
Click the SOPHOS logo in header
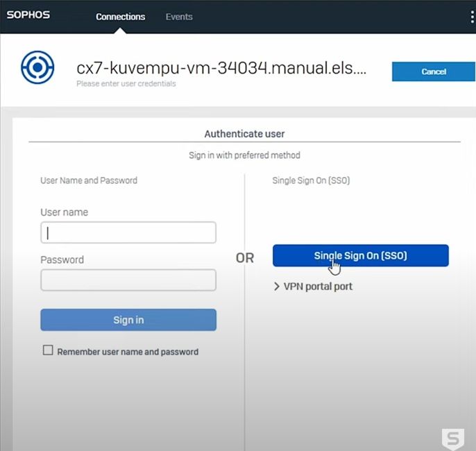point(28,15)
